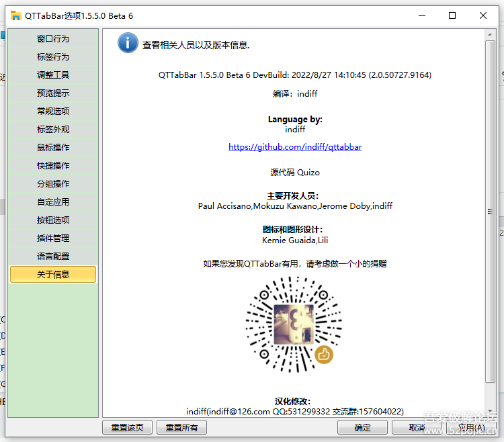The image size is (504, 442).
Task: Click the indiff@126.com contact line
Action: 295,412
